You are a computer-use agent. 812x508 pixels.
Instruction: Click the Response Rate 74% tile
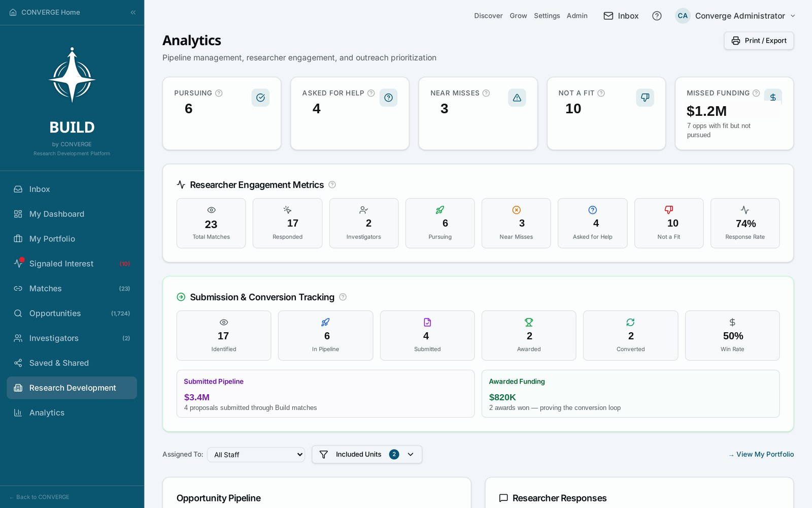(x=745, y=223)
